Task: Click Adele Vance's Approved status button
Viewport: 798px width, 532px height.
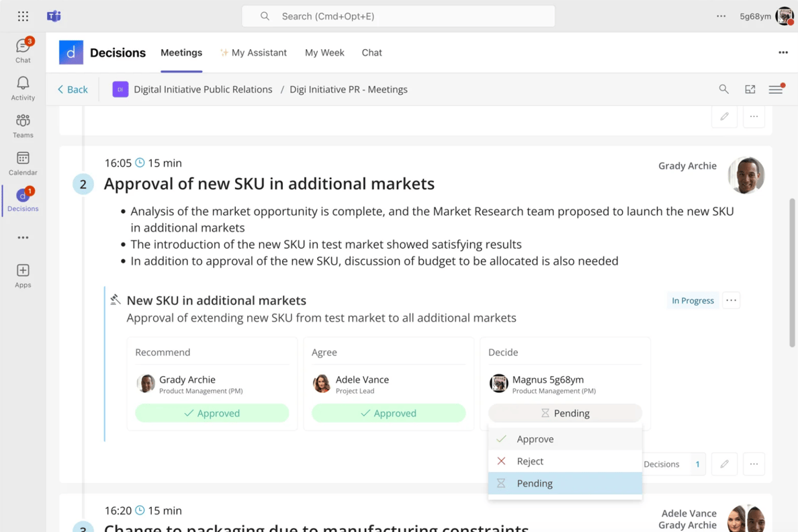Action: 388,413
